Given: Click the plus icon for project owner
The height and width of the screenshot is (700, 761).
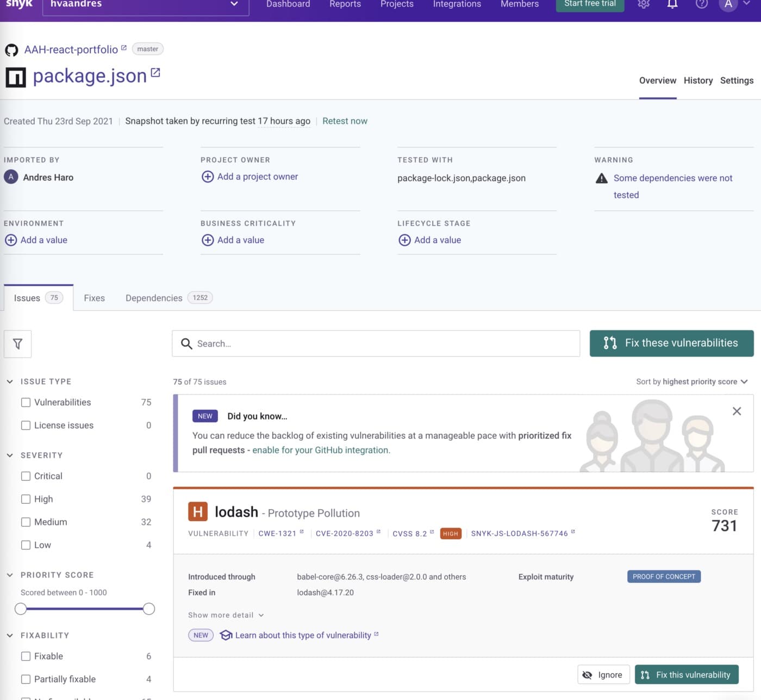Looking at the screenshot, I should [x=208, y=177].
